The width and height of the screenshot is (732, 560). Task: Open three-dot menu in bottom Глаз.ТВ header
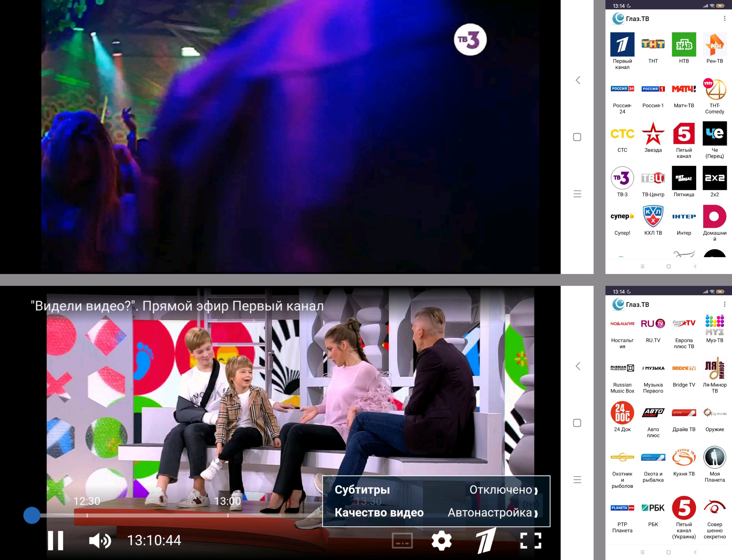pyautogui.click(x=724, y=304)
